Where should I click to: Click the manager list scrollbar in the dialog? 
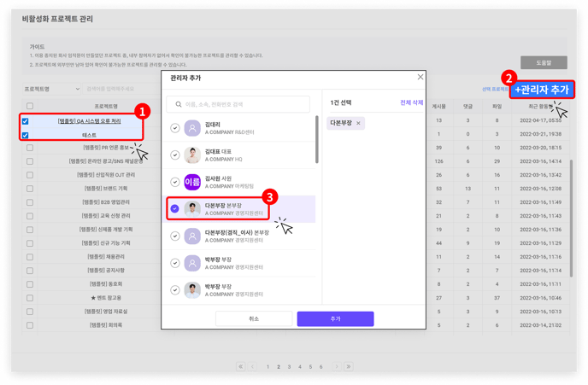pos(317,141)
